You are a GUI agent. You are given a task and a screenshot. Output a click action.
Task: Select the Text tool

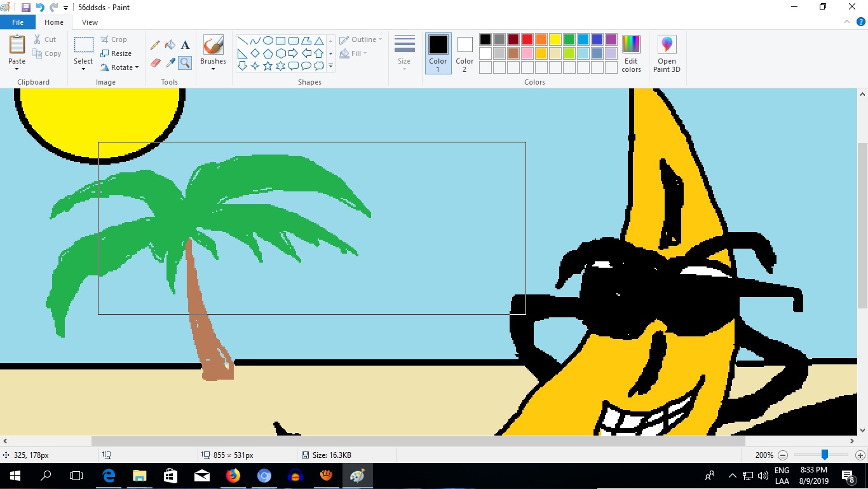[185, 45]
